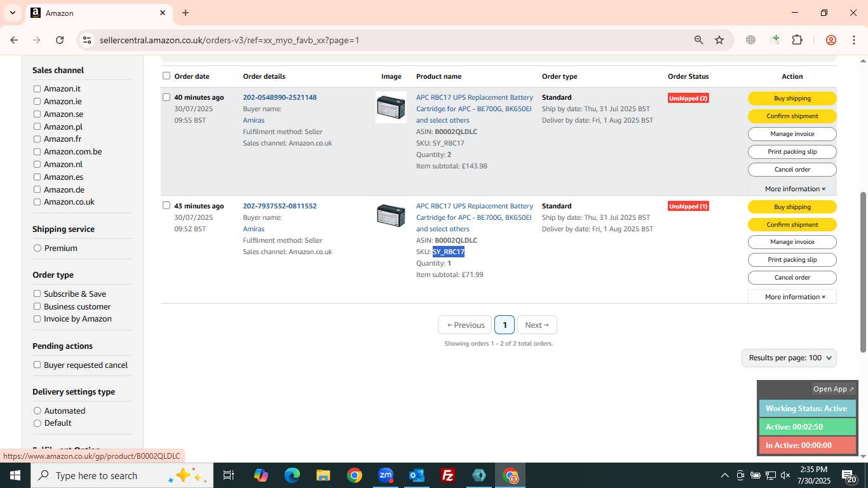Click the Open App button in tracker widget
Viewport: 868px width, 488px height.
click(834, 389)
